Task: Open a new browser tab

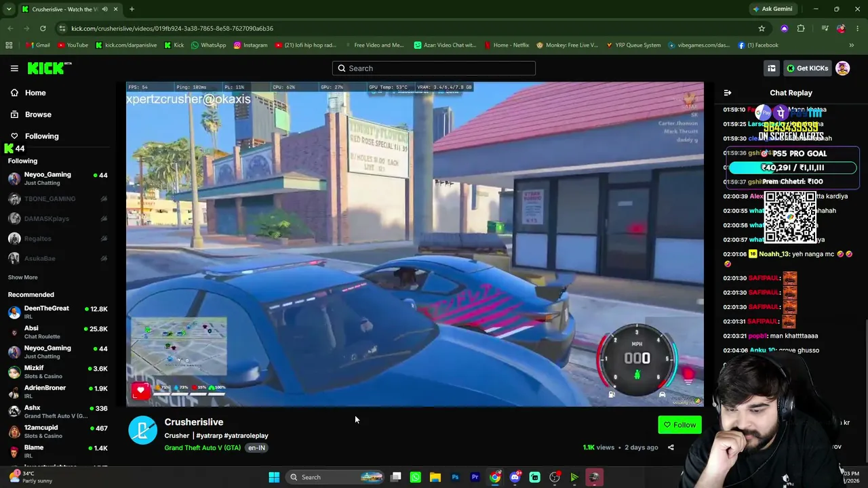Action: coord(132,9)
